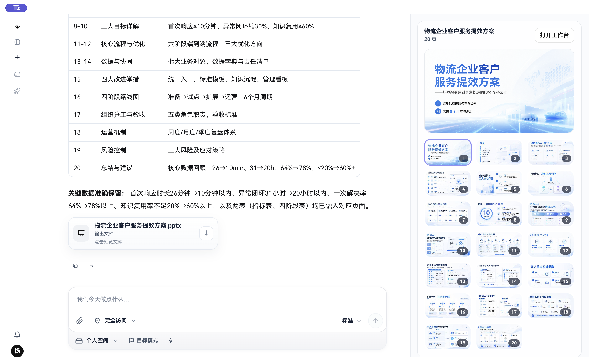599x364 pixels.
Task: Select slide thumbnail 5 业务现状
Action: click(499, 183)
